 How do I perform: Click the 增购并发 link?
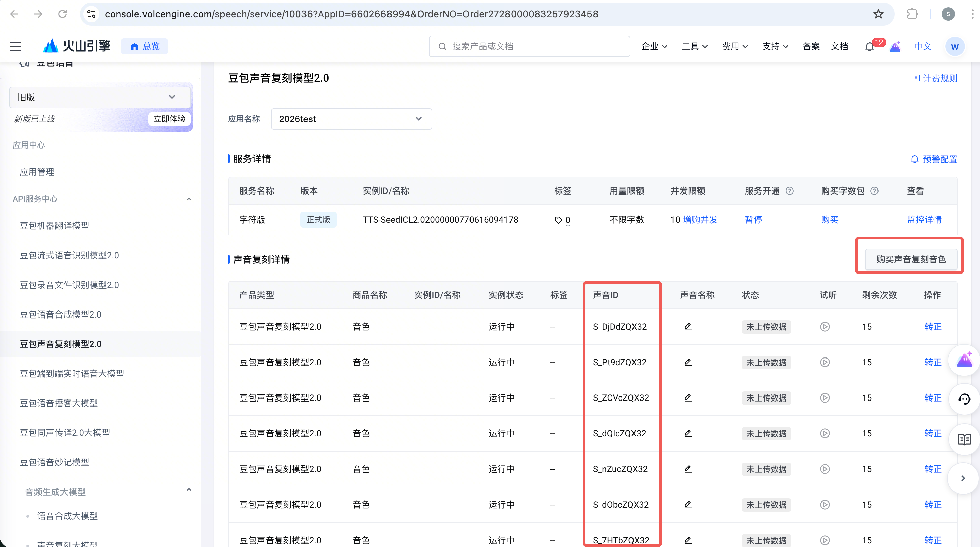(700, 220)
